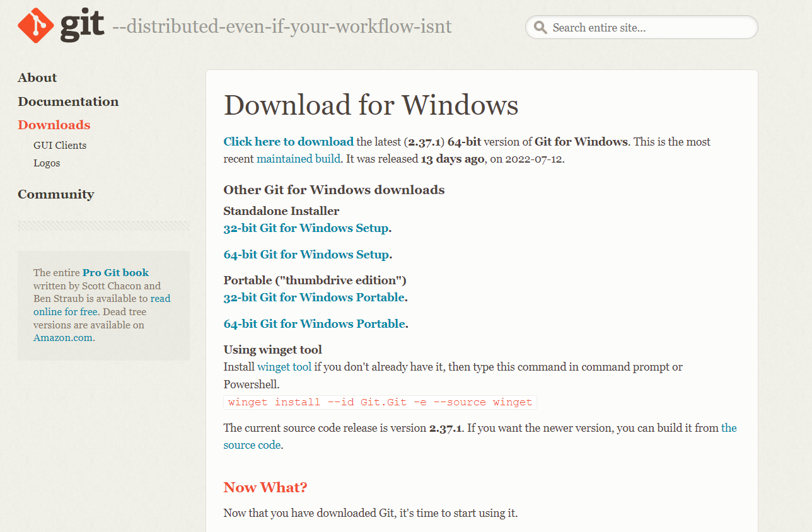Open the Pro Git book link
The width and height of the screenshot is (812, 532).
coord(115,272)
